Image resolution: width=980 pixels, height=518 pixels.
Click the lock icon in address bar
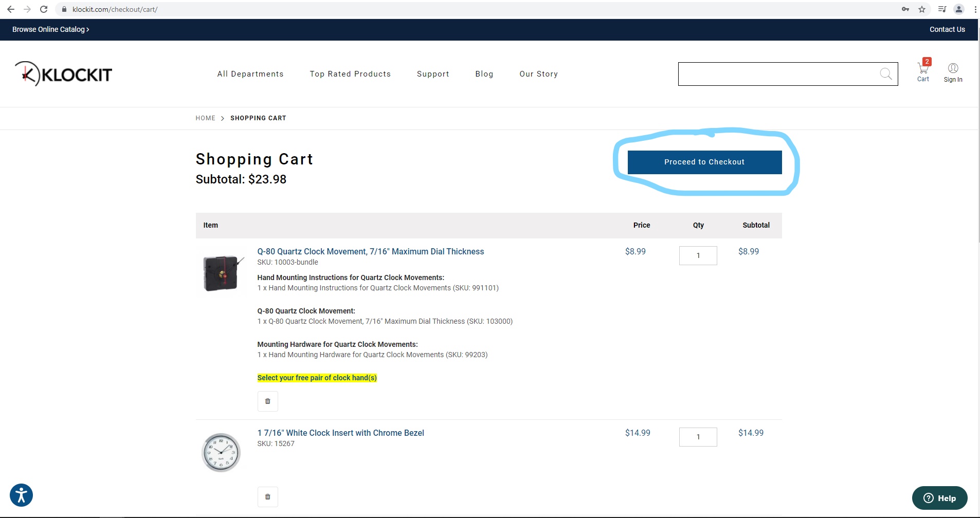pyautogui.click(x=64, y=9)
